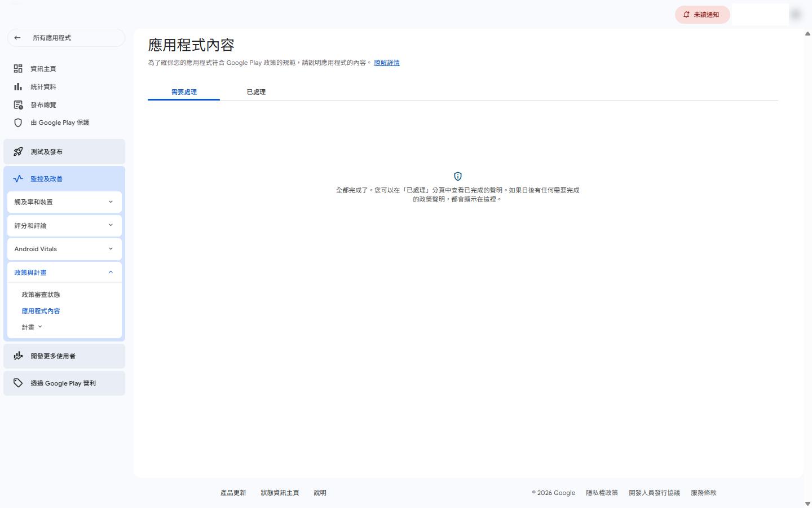The width and height of the screenshot is (812, 508).
Task: Expand the Android Vitals section
Action: [64, 249]
